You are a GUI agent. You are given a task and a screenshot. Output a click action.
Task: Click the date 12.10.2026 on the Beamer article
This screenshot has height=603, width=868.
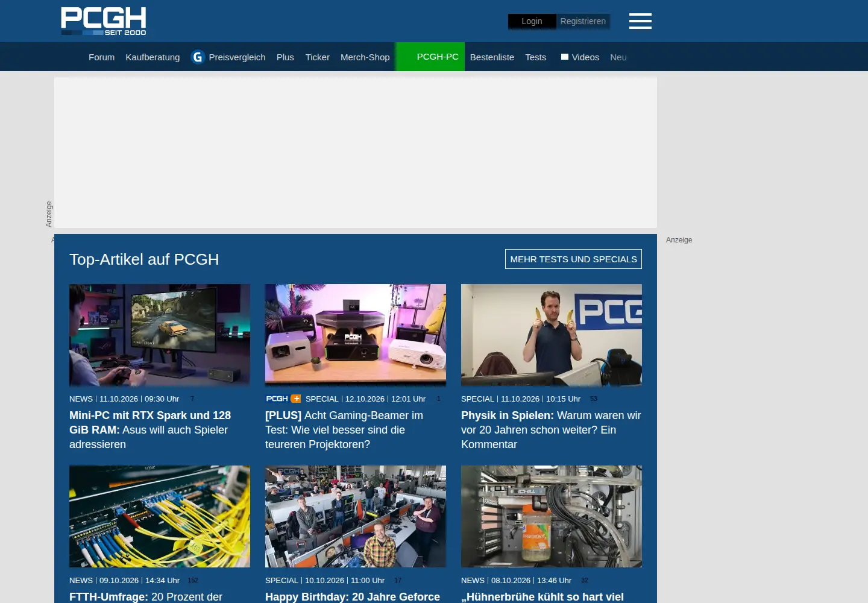pos(365,399)
